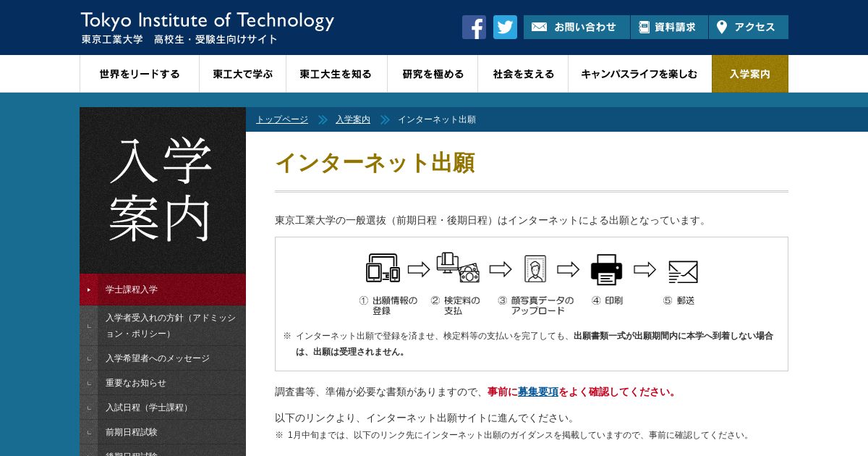Open 東工大生を知る menu
Viewport: 868px width, 456px height.
tap(336, 74)
